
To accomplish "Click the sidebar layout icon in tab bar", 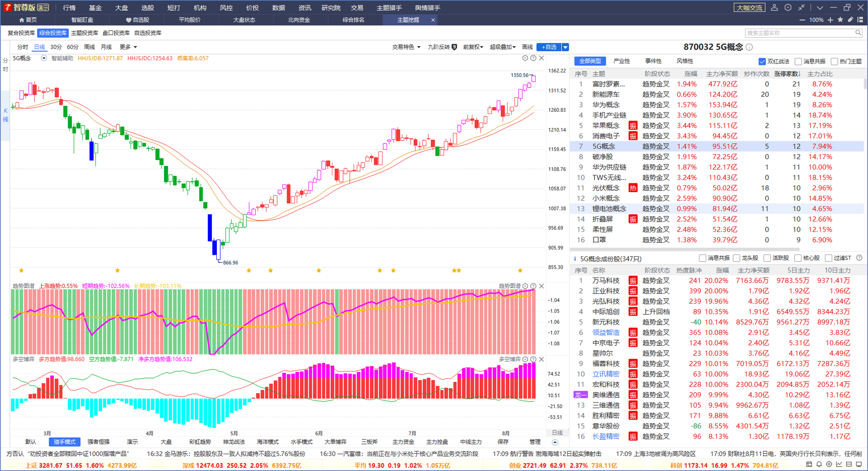I will [860, 20].
